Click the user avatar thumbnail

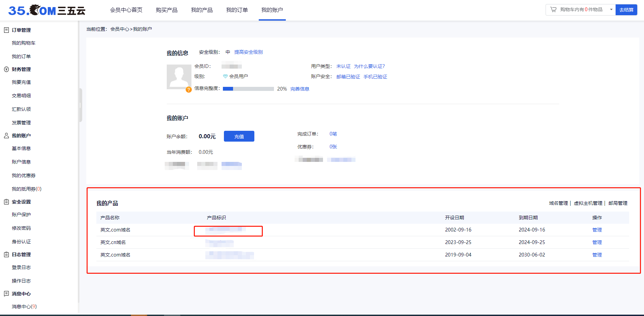point(179,77)
